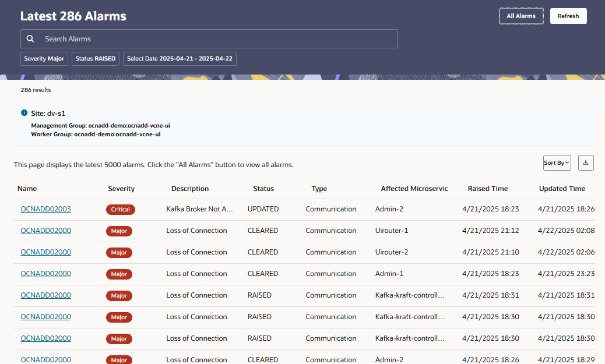
Task: Click updated time 4/21/2025 23:23
Action: [x=566, y=274]
